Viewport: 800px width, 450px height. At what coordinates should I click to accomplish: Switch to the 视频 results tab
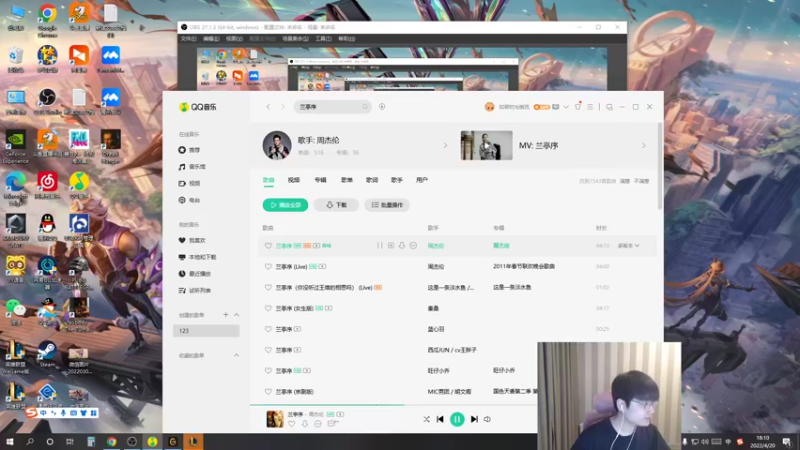[294, 180]
